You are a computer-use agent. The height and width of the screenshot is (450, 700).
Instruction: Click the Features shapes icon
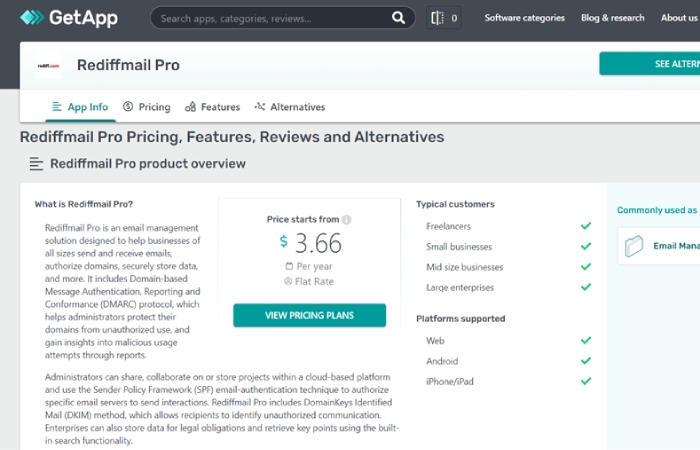tap(191, 107)
